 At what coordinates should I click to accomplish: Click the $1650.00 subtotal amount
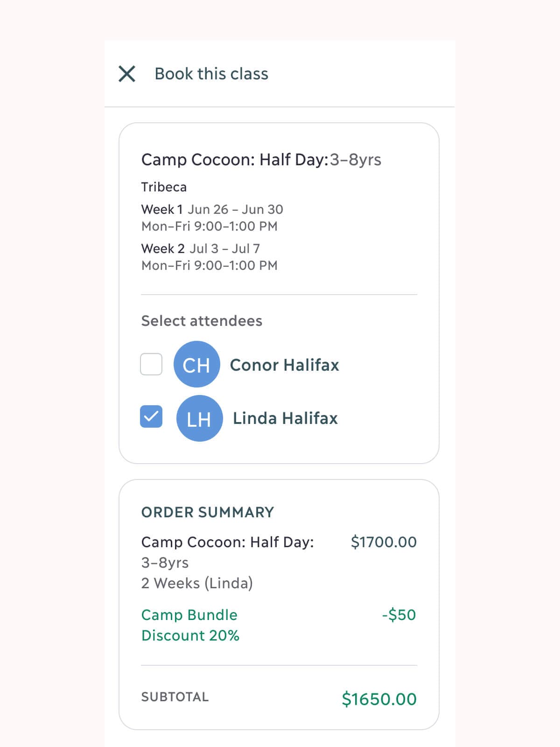coord(379,699)
